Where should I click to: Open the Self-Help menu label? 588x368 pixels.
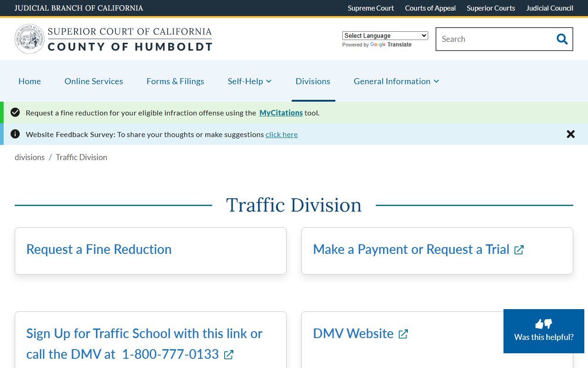245,81
